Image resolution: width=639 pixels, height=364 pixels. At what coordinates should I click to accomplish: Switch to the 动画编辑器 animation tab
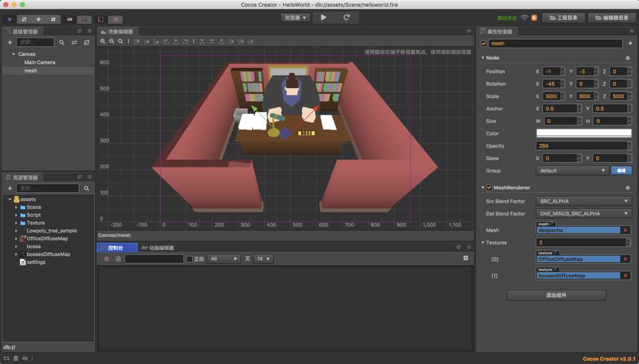click(158, 248)
